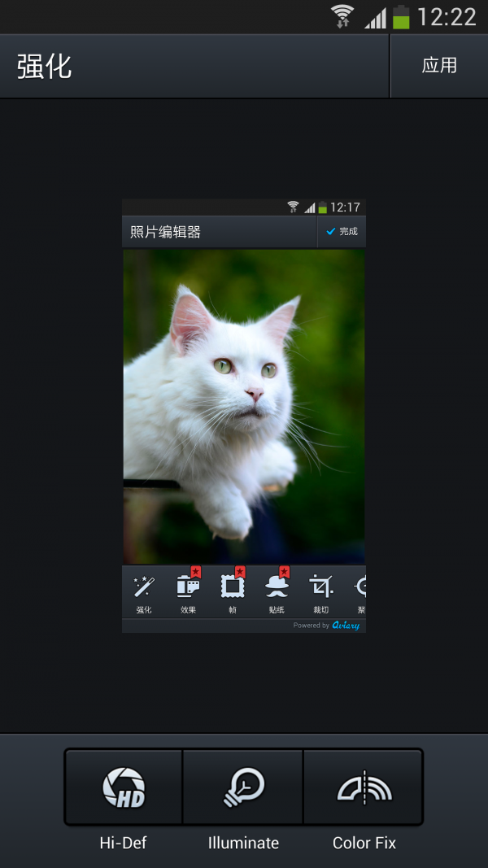Tap the 帧 frame icon in photo
The height and width of the screenshot is (868, 488).
(x=233, y=586)
